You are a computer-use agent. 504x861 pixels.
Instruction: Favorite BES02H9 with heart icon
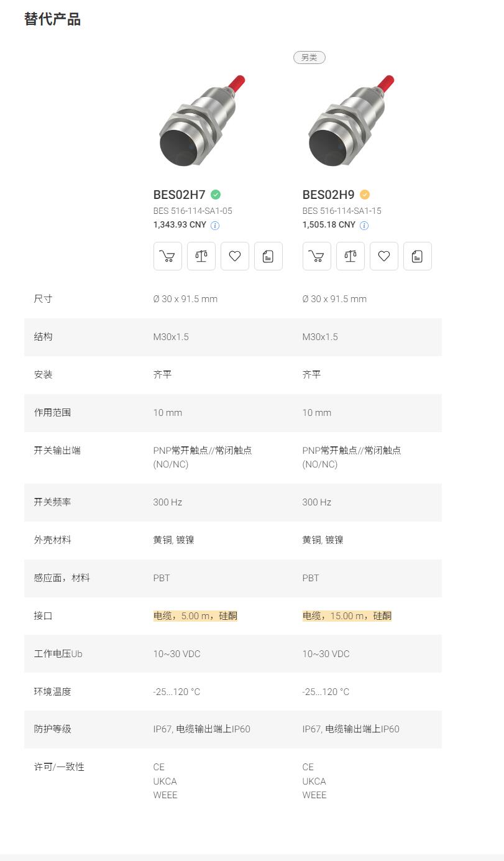tap(384, 256)
